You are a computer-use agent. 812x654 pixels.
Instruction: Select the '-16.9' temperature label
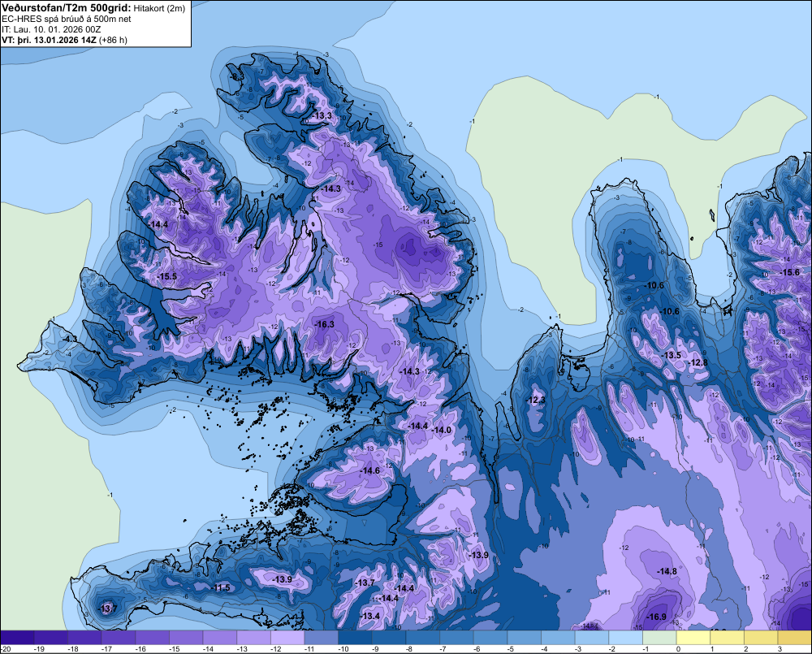click(657, 617)
